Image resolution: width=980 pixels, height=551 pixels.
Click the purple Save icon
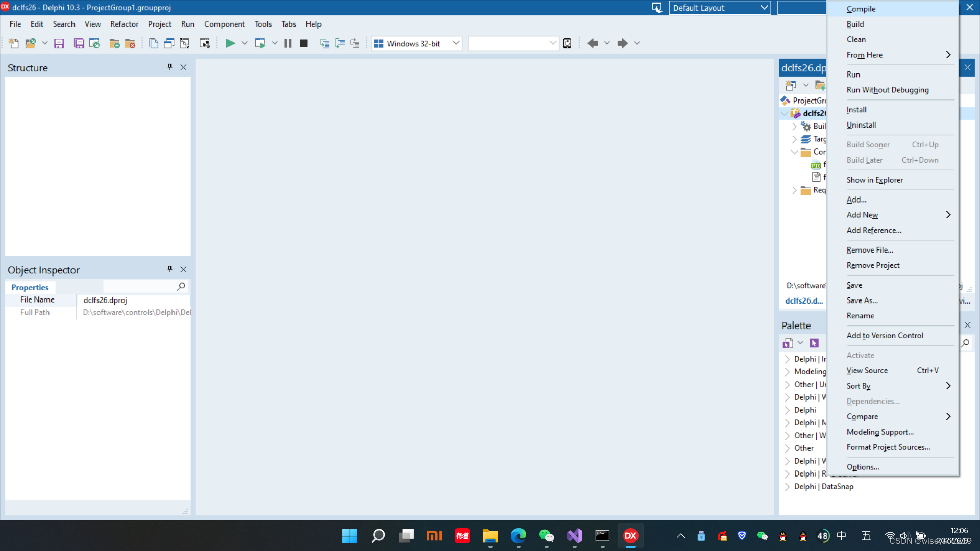(x=59, y=43)
